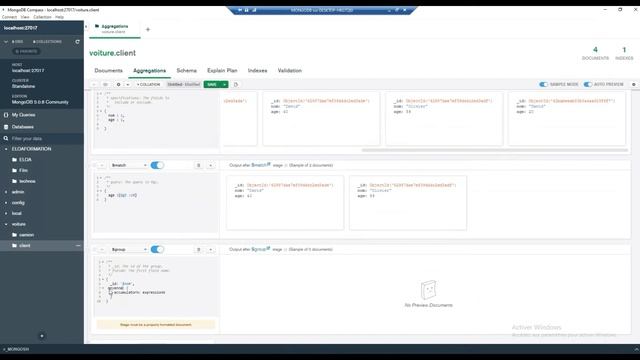Screen dimensions: 640x360
Task: Add a new tab with plus
Action: [148, 29]
